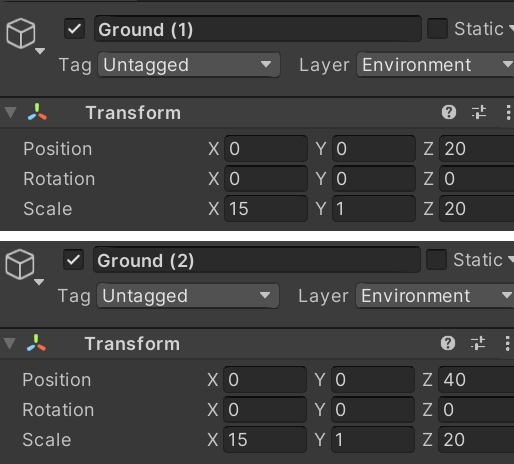Click Rotation X field of Ground (2)
The width and height of the screenshot is (514, 464).
pyautogui.click(x=265, y=410)
